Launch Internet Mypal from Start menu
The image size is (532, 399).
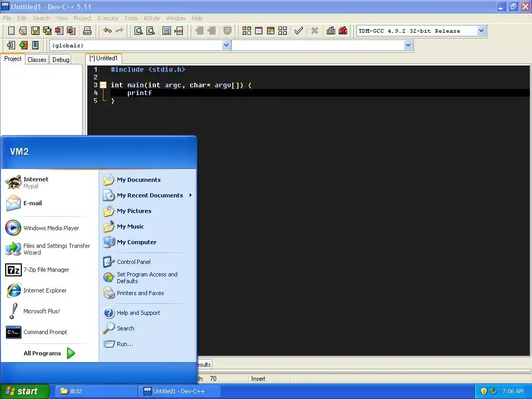pos(49,182)
